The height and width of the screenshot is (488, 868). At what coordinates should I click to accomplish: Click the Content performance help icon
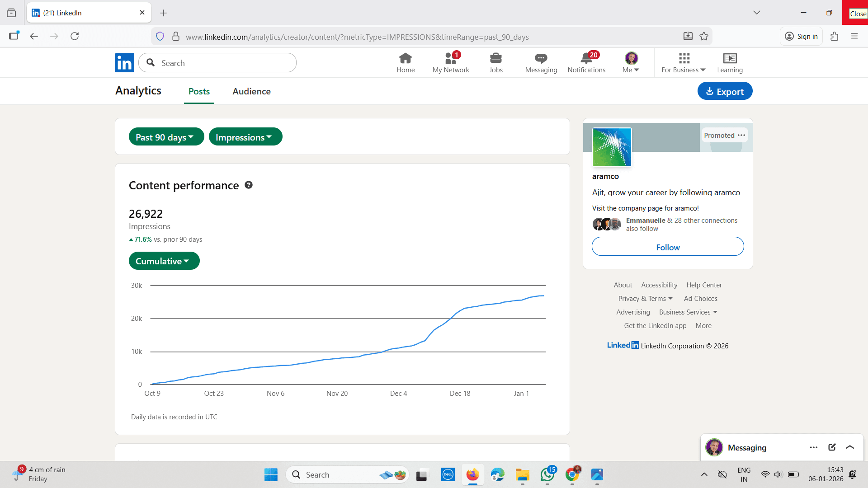[x=249, y=185]
